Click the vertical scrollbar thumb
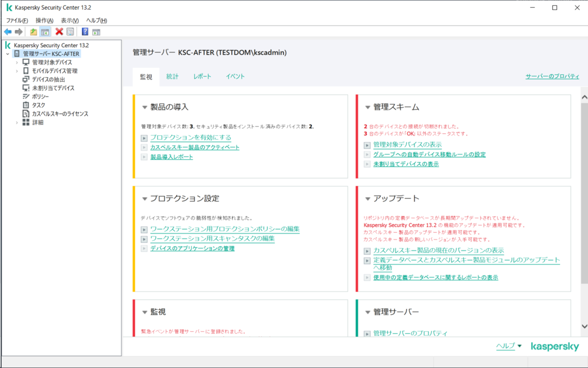 coord(584,193)
